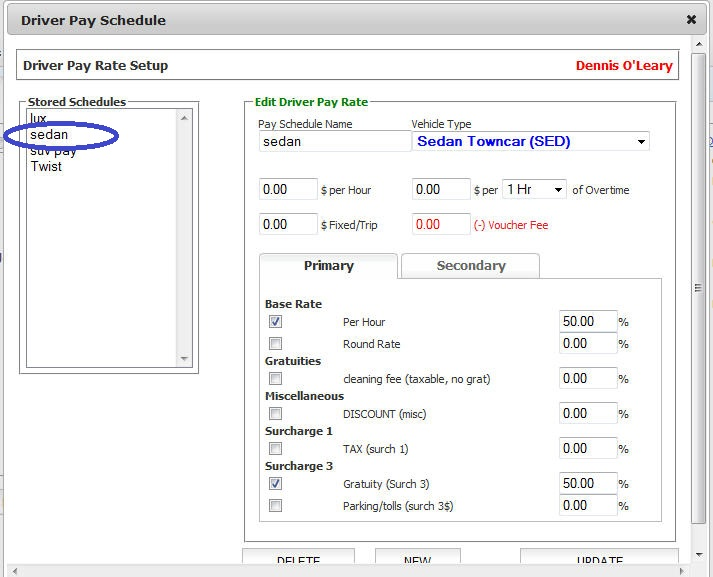Uncheck the Gratuity (Surch 3) checkbox
This screenshot has width=713, height=577.
click(275, 484)
